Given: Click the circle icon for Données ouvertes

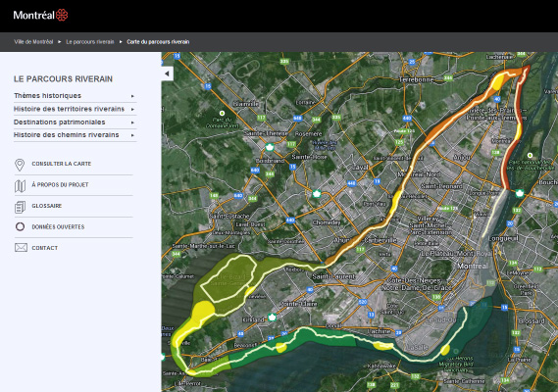Looking at the screenshot, I should [20, 226].
